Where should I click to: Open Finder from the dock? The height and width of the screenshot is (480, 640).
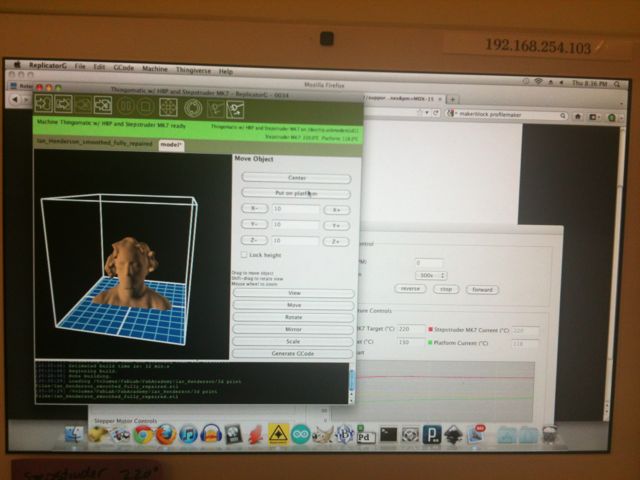coord(75,435)
